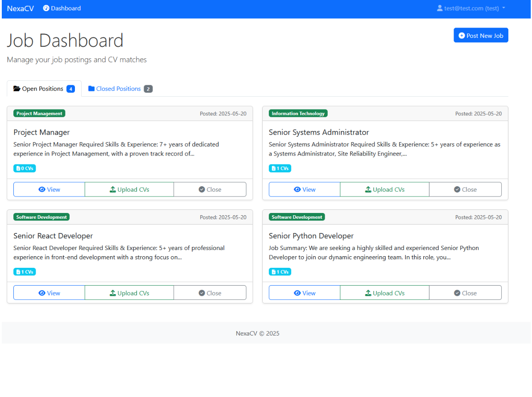
Task: Close the Senior Systems Administrator job posting
Action: (x=465, y=189)
